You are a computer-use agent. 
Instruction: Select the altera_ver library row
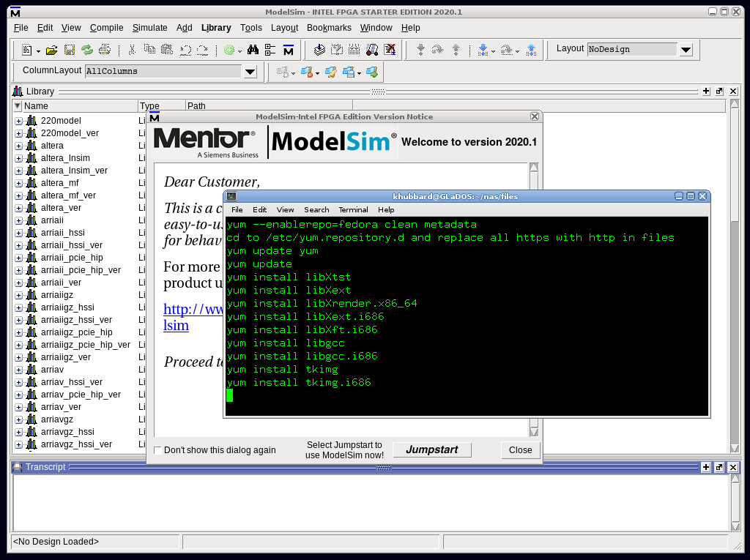coord(61,208)
